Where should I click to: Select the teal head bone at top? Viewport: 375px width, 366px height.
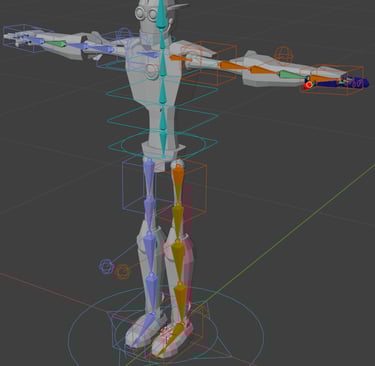161,14
